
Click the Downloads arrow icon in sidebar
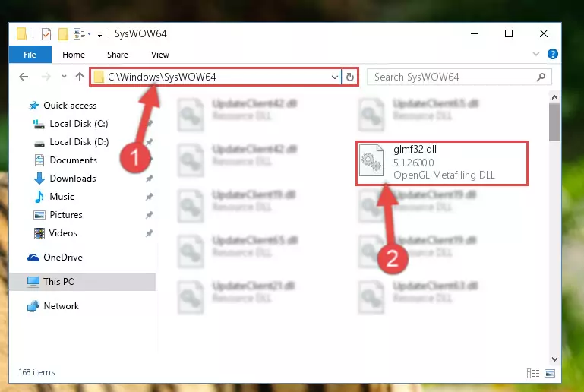[39, 179]
